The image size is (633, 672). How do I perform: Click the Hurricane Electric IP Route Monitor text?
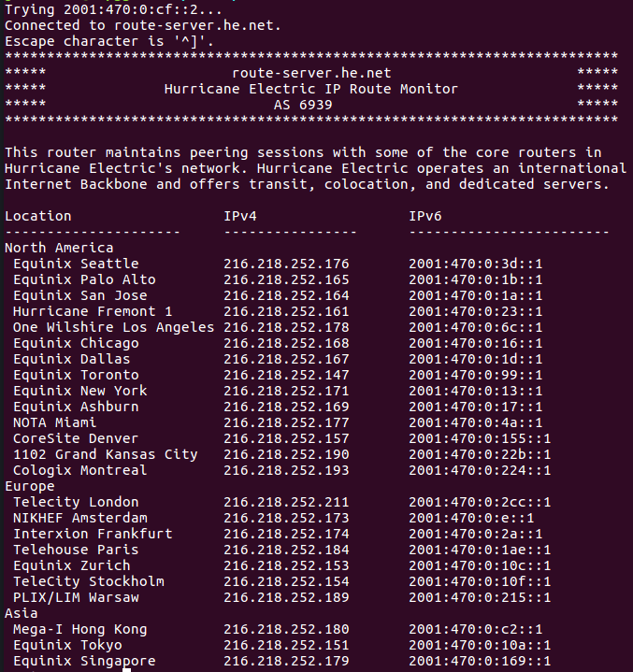pyautogui.click(x=311, y=89)
